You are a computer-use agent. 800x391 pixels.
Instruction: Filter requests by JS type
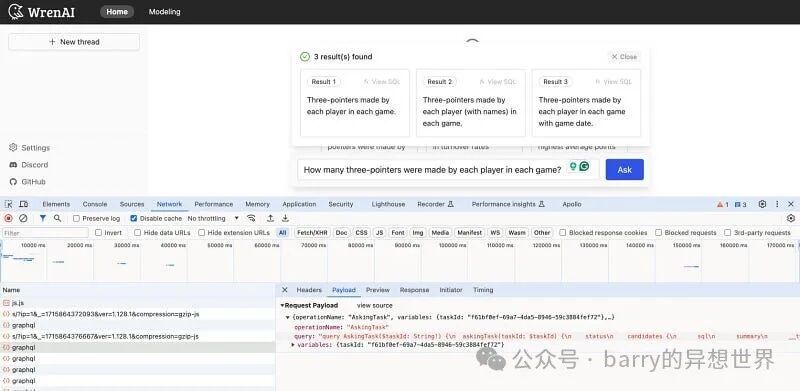tap(379, 233)
